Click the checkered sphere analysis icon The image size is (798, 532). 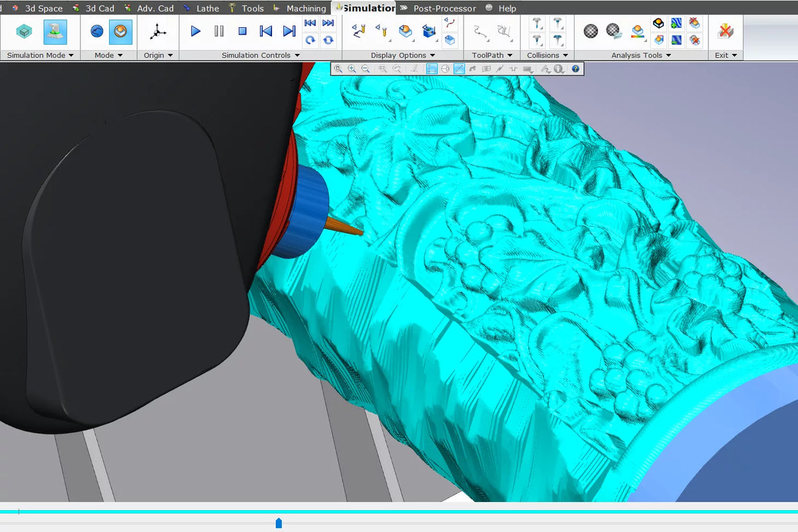[x=591, y=31]
